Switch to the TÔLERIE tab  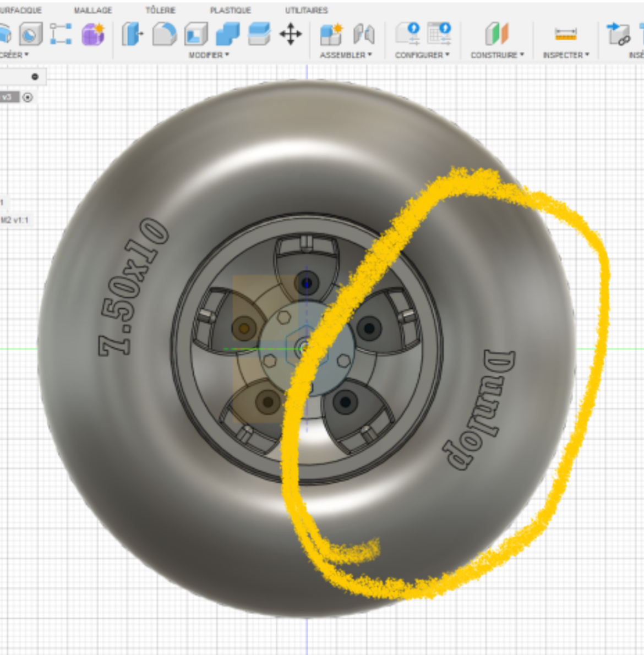[x=160, y=10]
